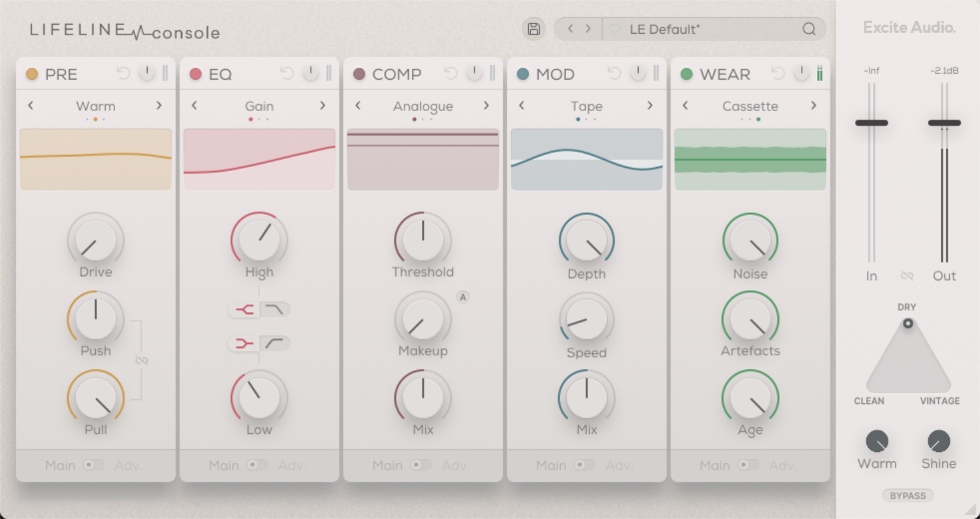Click the Drive knob in PRE

(x=96, y=241)
